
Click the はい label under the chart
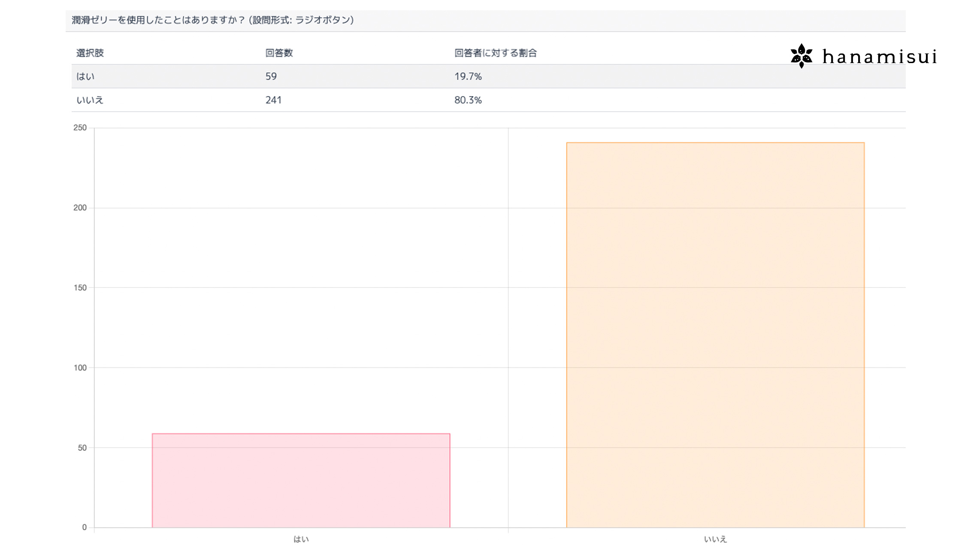pyautogui.click(x=301, y=539)
